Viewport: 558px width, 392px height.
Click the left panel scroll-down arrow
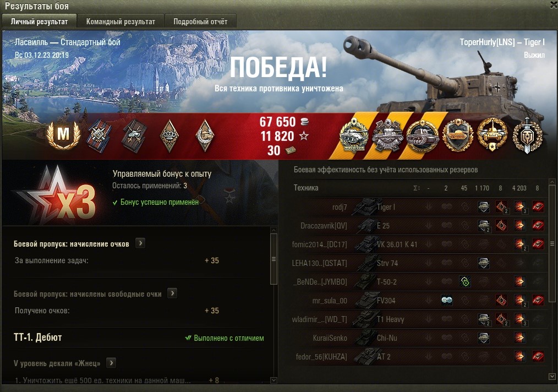273,380
